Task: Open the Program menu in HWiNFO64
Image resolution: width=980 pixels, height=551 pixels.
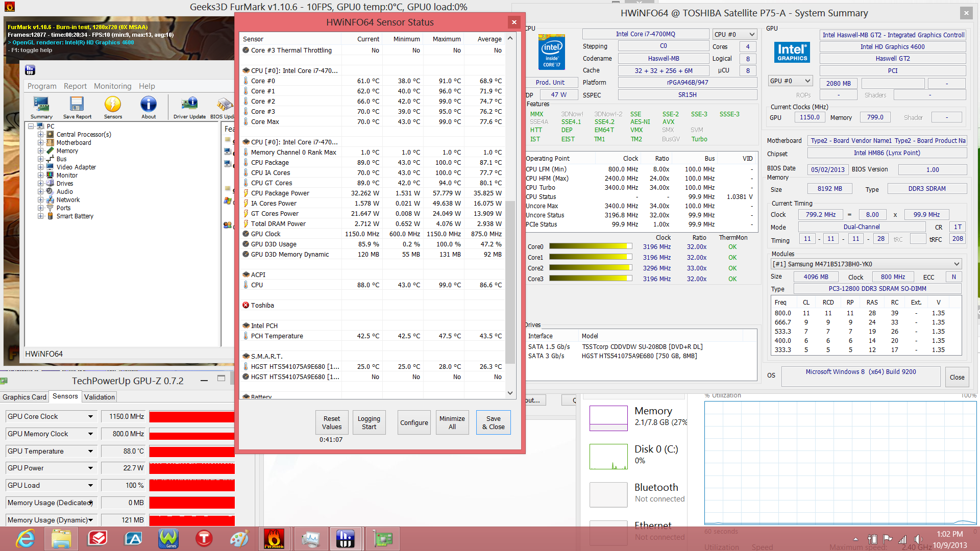Action: click(42, 86)
